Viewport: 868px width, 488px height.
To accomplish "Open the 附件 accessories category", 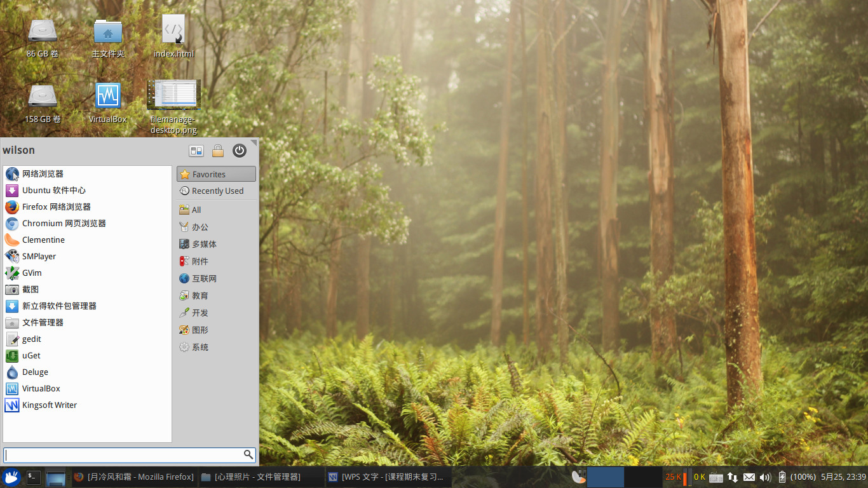I will [x=216, y=261].
